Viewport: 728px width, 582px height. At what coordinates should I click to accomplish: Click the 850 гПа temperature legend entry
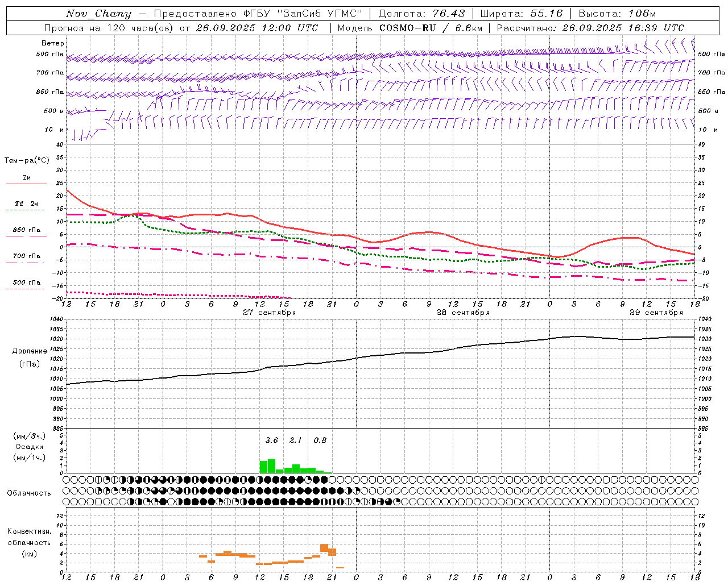(26, 230)
